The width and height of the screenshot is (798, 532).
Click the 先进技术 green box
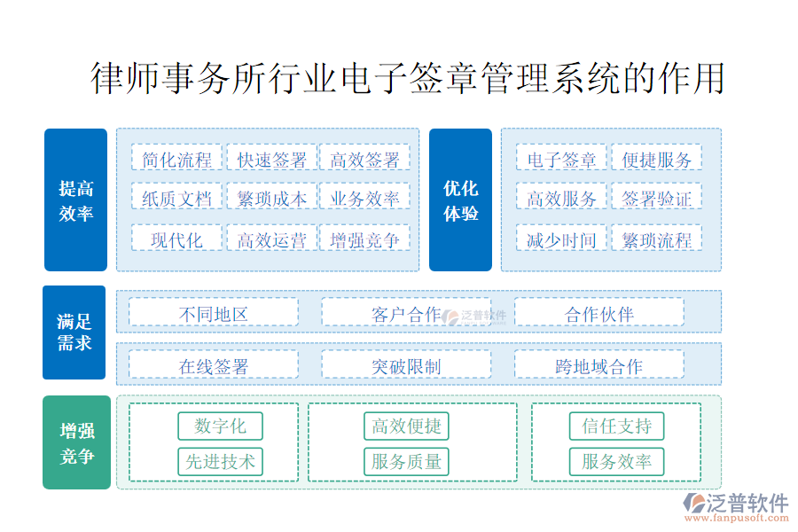click(x=221, y=462)
